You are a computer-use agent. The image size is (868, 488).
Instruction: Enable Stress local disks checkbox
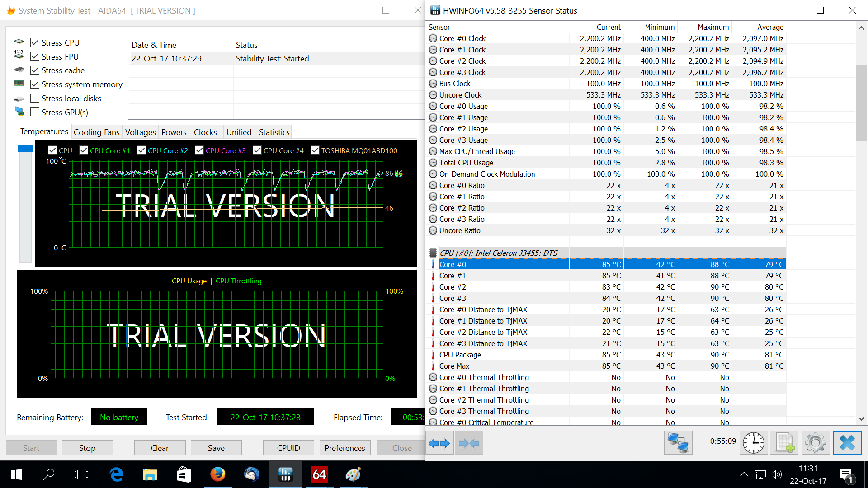pyautogui.click(x=35, y=98)
